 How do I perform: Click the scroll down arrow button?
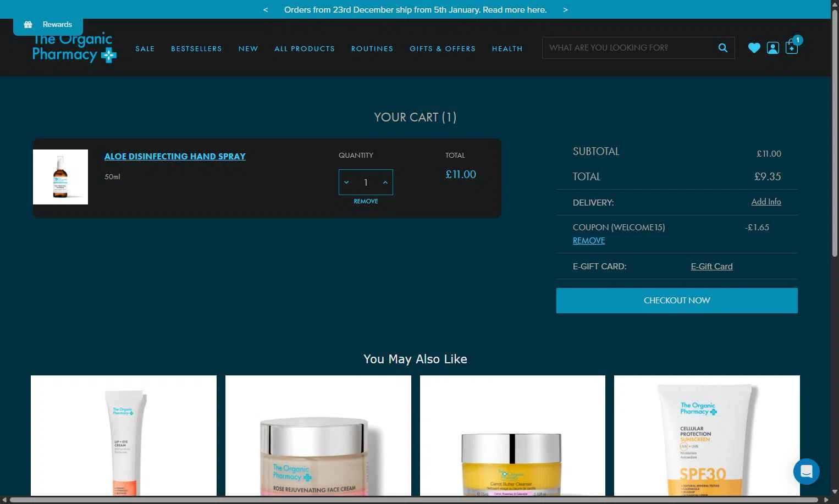(835, 492)
